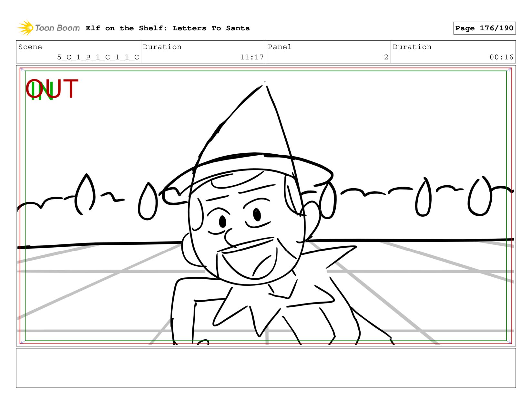Select title 'Elf on the Shelf: Letters To Santa'
Viewport: 532px width, 412px height.
(168, 28)
